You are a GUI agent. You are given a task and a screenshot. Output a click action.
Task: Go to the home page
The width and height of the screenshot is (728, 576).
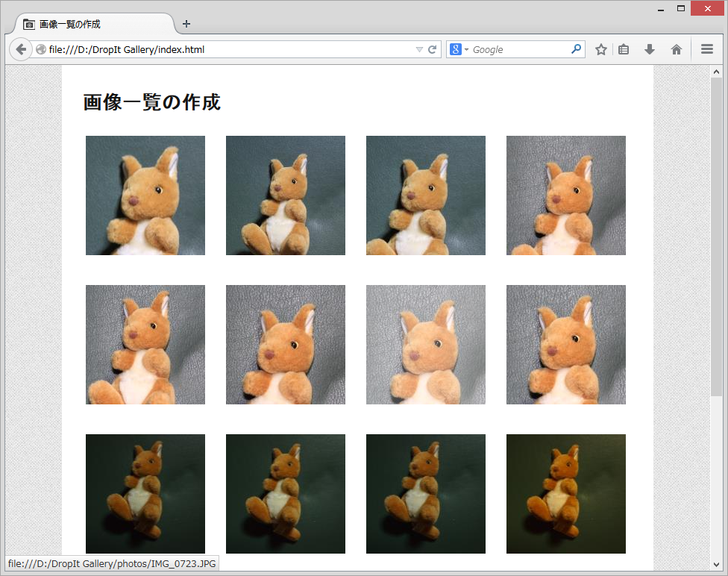[675, 48]
